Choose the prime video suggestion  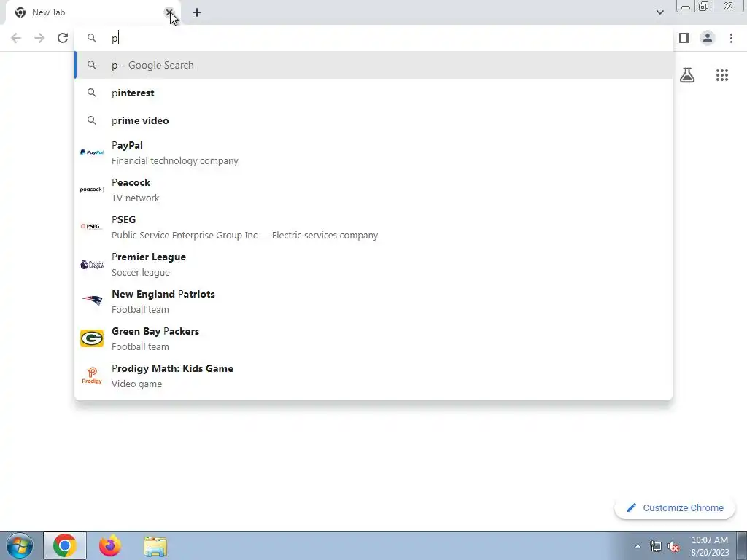[x=373, y=120]
